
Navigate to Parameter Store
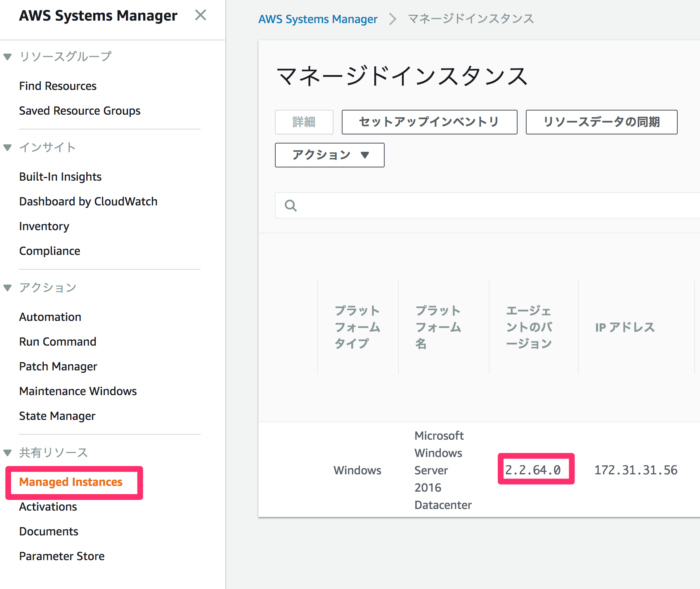(x=61, y=556)
